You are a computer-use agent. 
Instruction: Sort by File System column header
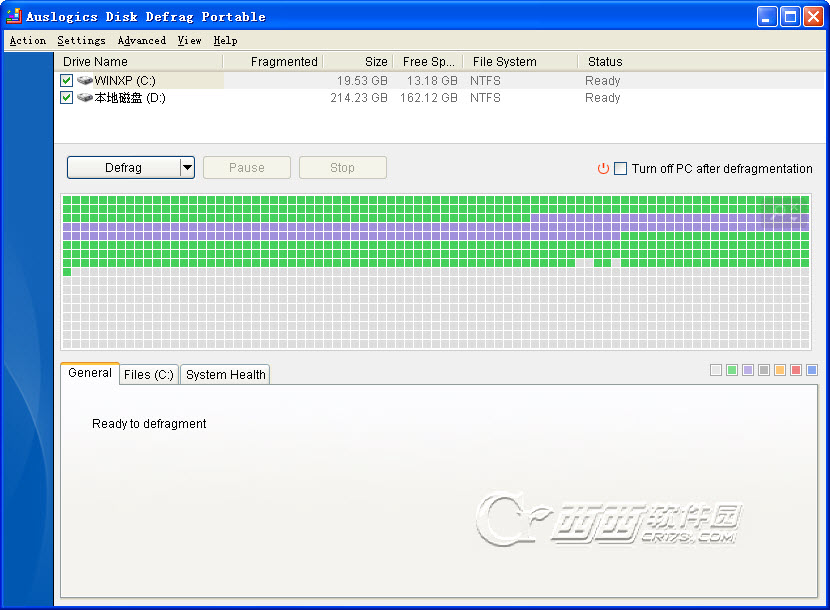(x=521, y=61)
